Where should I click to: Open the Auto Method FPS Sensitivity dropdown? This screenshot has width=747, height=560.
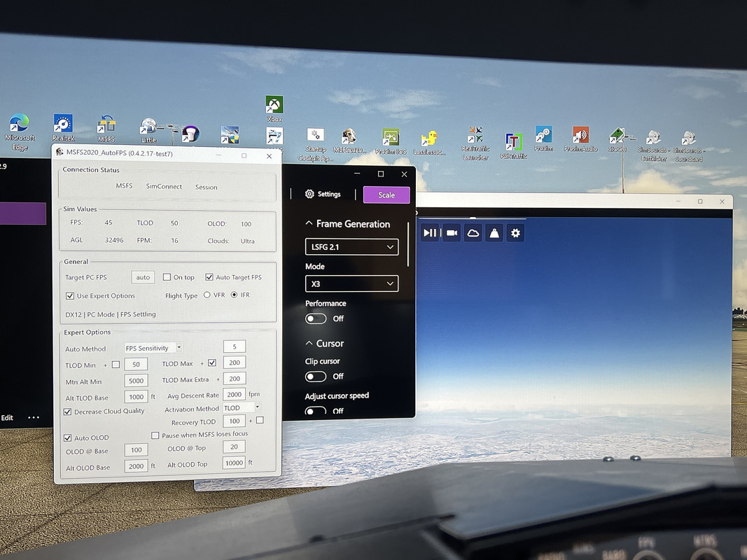coord(153,348)
